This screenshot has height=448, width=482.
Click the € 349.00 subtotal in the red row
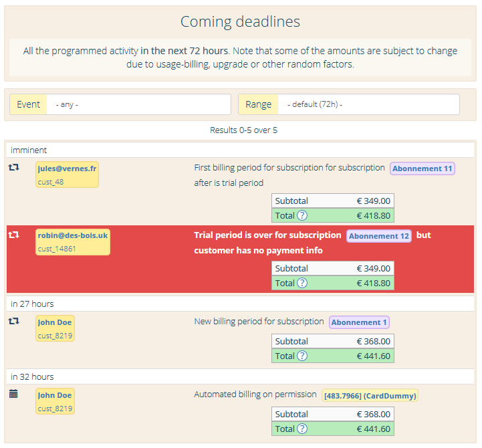coord(373,268)
